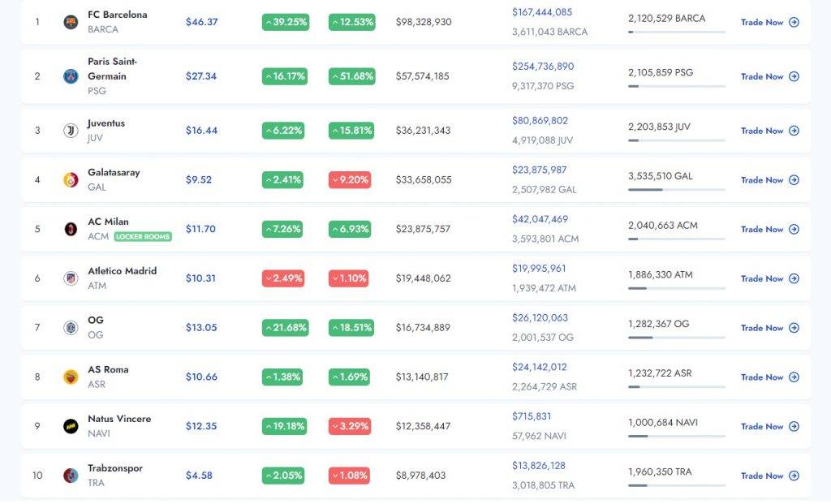The width and height of the screenshot is (831, 504).
Task: Click the Atletico Madrid club logo
Action: pos(71,278)
